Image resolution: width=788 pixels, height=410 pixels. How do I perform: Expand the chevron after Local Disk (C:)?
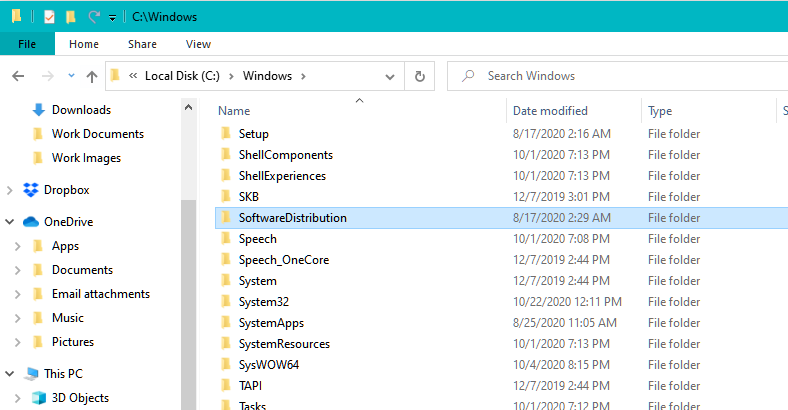[x=231, y=76]
